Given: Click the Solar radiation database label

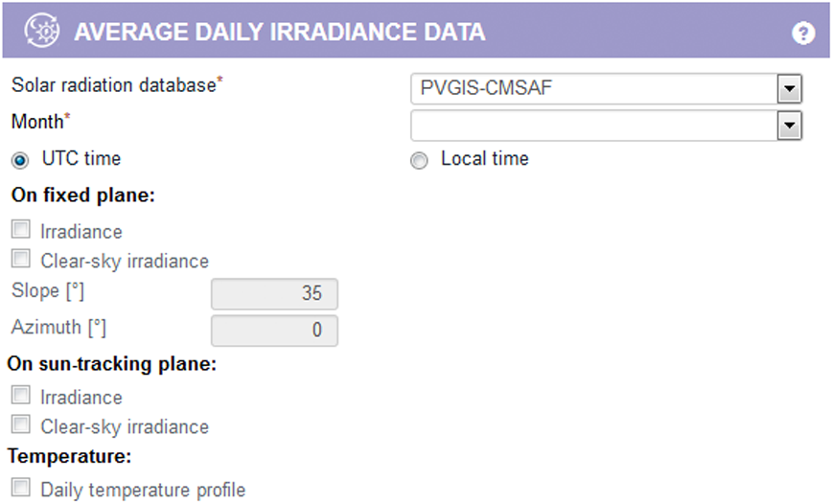Looking at the screenshot, I should [113, 85].
